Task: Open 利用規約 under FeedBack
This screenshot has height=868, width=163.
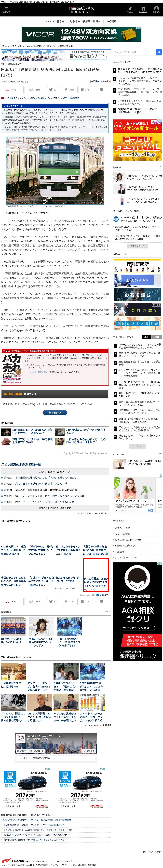Action: click(x=120, y=552)
